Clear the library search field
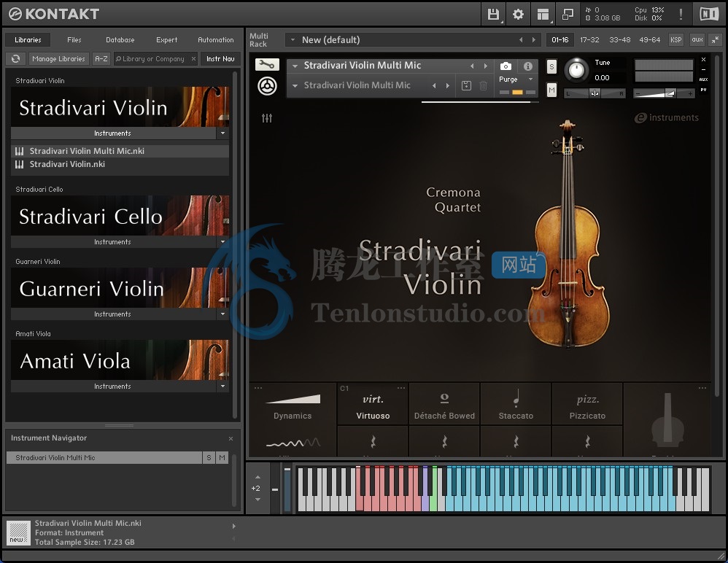 tap(193, 59)
